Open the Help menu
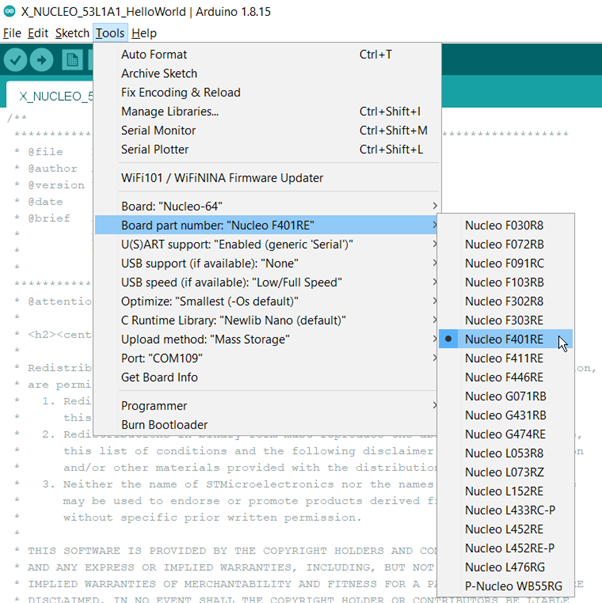The height and width of the screenshot is (603, 602). click(x=144, y=33)
